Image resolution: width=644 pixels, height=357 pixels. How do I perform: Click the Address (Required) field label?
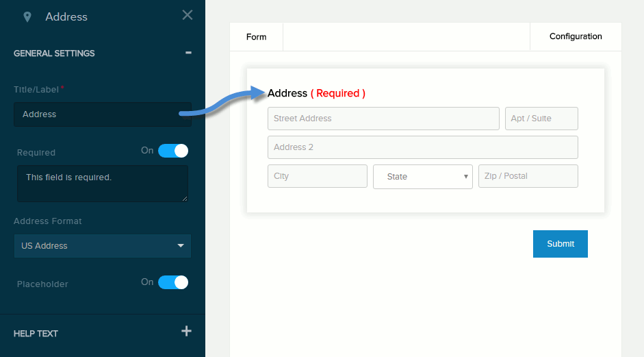[316, 93]
